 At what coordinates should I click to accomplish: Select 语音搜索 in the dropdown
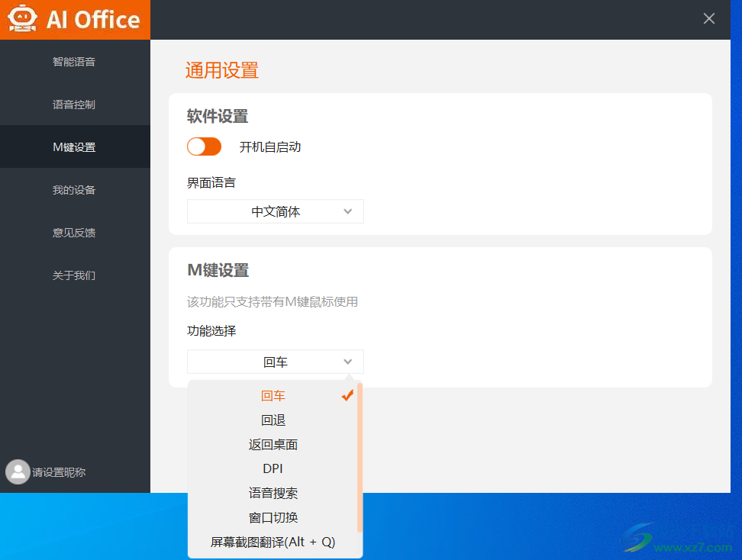point(273,493)
